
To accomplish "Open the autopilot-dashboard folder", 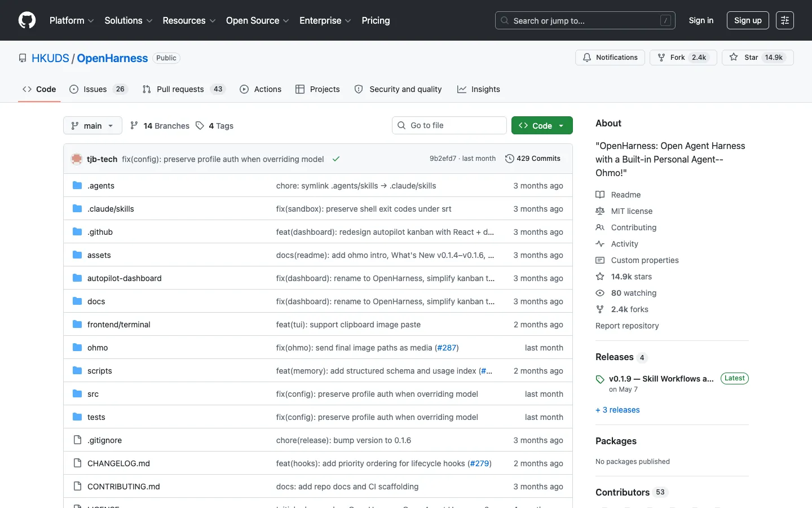I will click(x=125, y=278).
